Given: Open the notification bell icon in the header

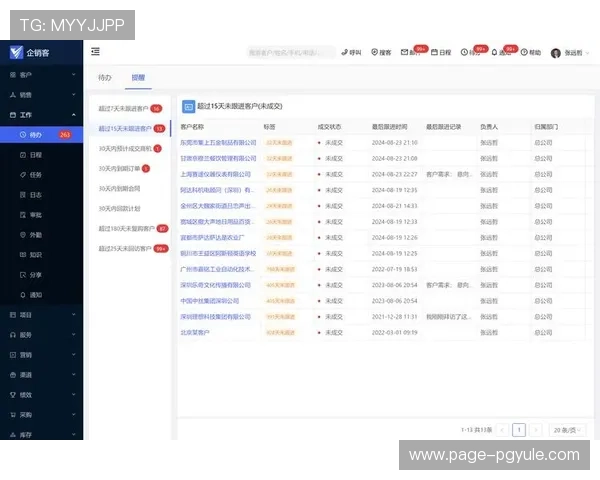Looking at the screenshot, I should (x=494, y=52).
